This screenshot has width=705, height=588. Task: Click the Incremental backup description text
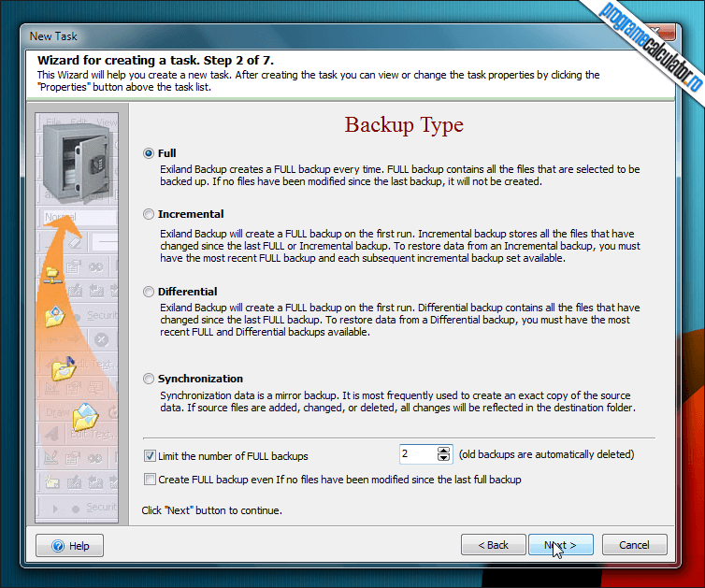[400, 246]
